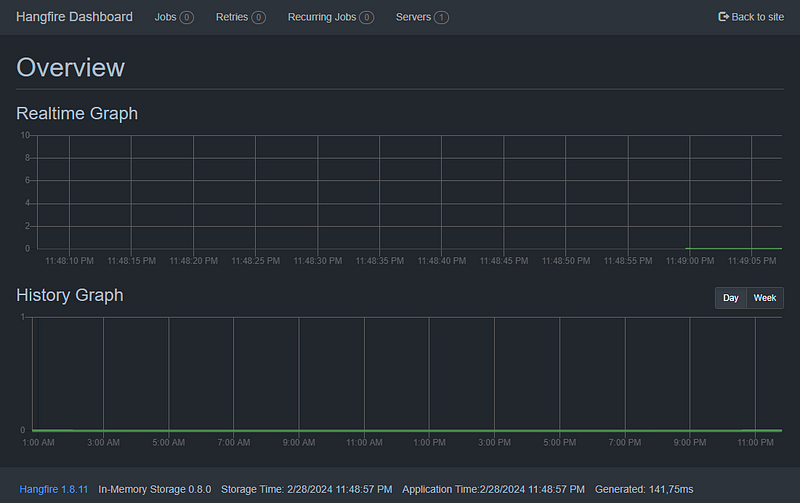Click the 11:00 PM history axis label

pyautogui.click(x=755, y=442)
